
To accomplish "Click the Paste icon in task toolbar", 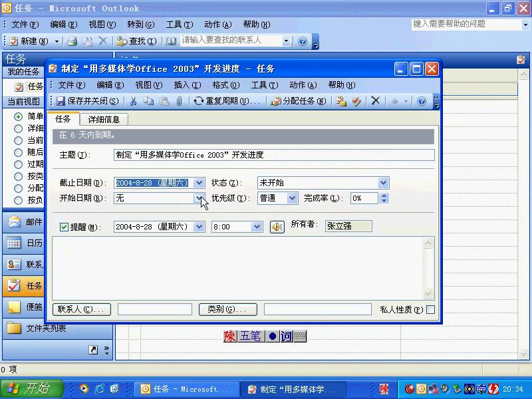I will coord(164,101).
